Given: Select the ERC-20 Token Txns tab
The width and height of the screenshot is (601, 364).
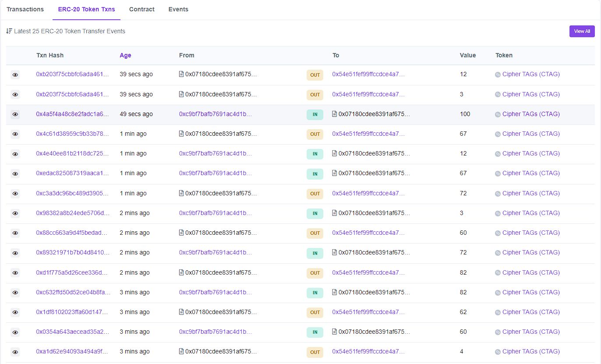Looking at the screenshot, I should click(x=87, y=9).
